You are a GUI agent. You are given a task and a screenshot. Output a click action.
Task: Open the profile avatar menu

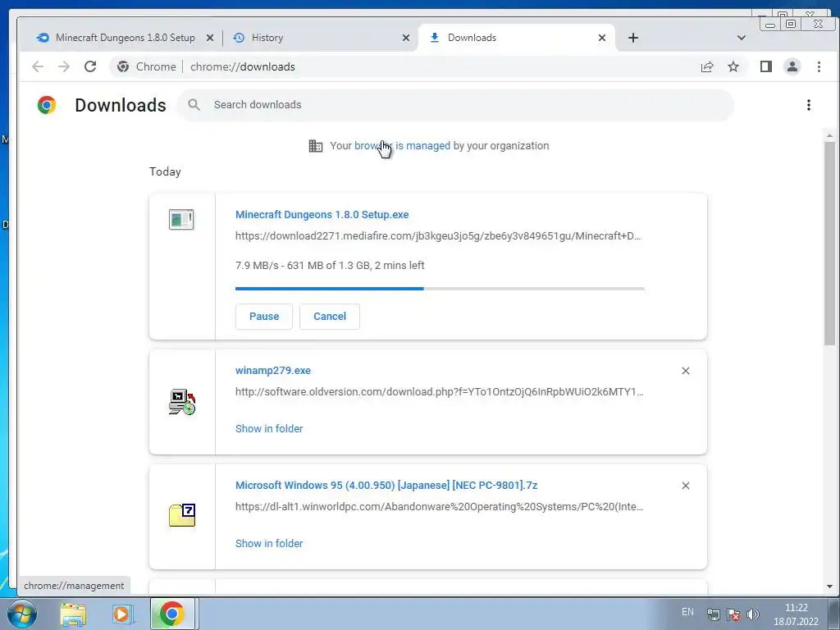click(792, 66)
